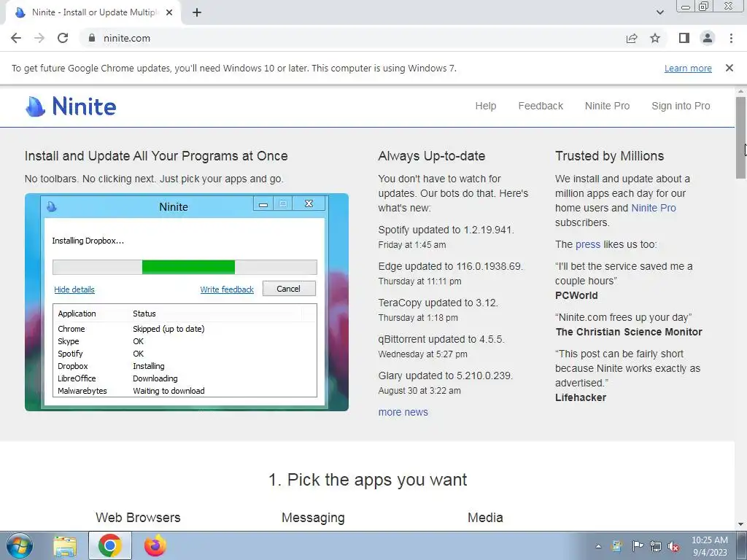Open the Help page
Screen dimensions: 747x560
(x=485, y=106)
